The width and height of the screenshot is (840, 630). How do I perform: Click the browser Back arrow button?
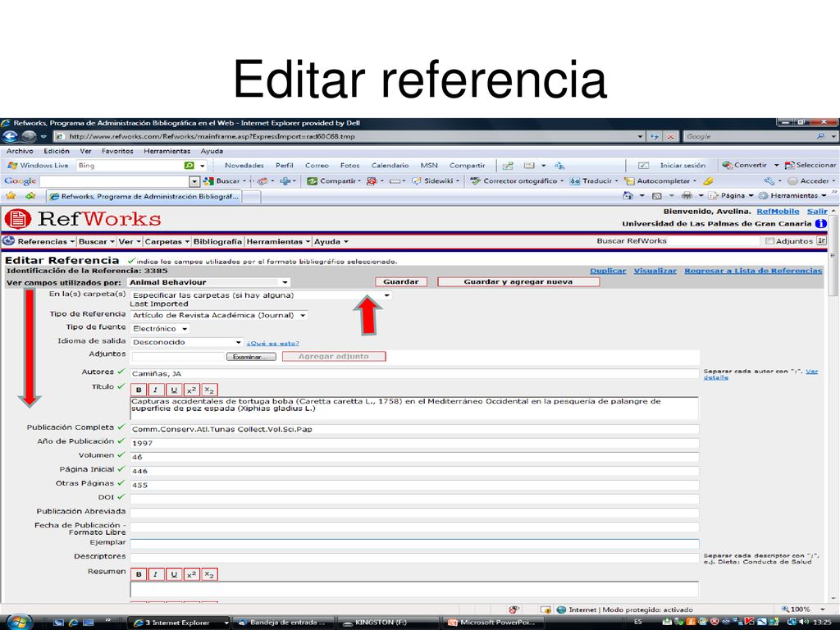(10, 136)
